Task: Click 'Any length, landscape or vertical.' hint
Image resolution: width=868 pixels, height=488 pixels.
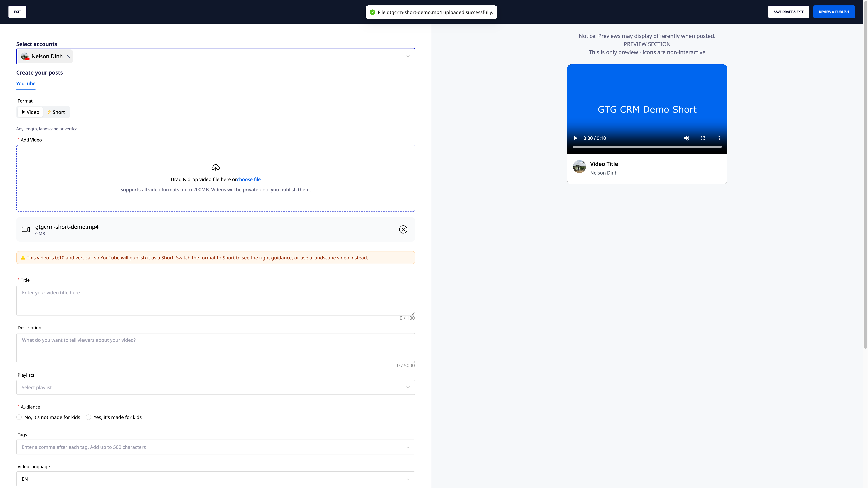Action: coord(48,129)
